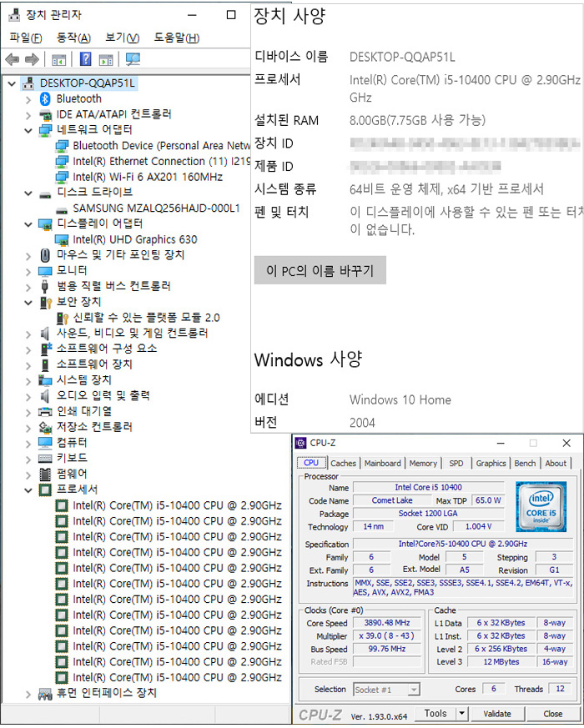Click the 모니터 category icon

pos(45,271)
